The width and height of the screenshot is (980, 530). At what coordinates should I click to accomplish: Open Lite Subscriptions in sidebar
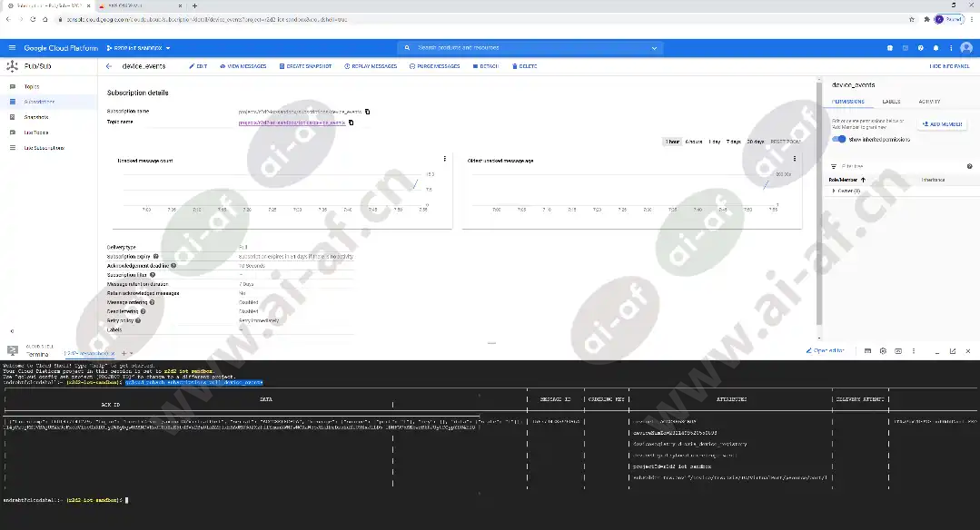tap(44, 148)
